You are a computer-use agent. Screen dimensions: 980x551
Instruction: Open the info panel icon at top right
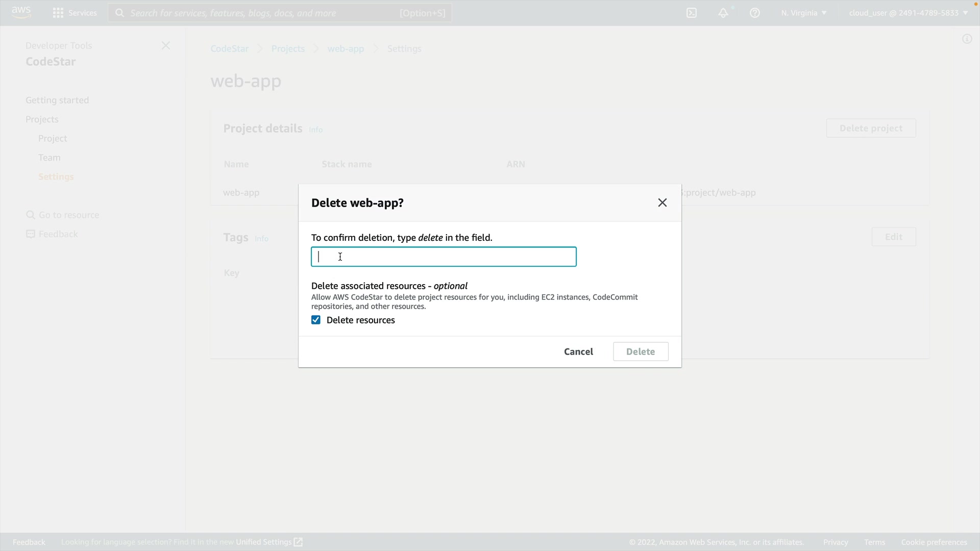tap(967, 39)
